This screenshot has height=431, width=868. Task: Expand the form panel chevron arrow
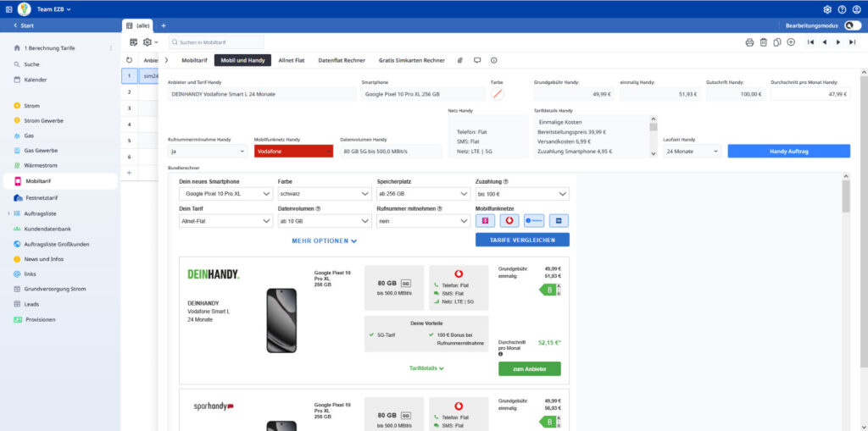(x=166, y=60)
